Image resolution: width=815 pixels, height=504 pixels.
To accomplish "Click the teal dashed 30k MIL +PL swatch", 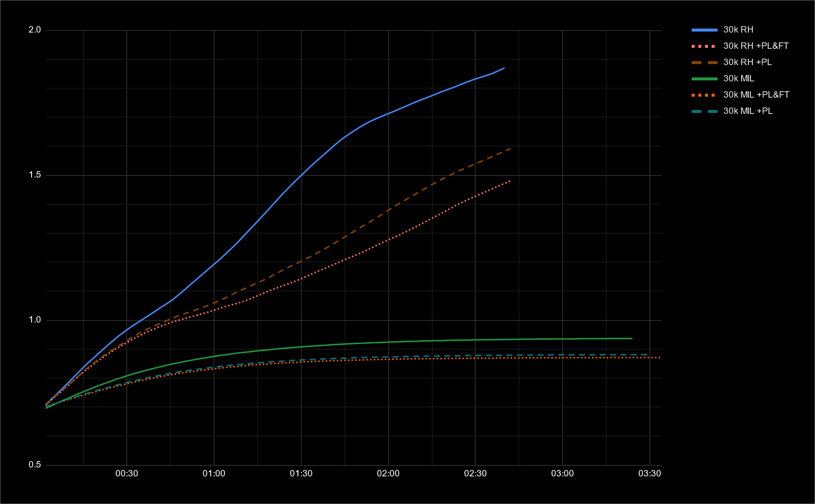I will (704, 111).
